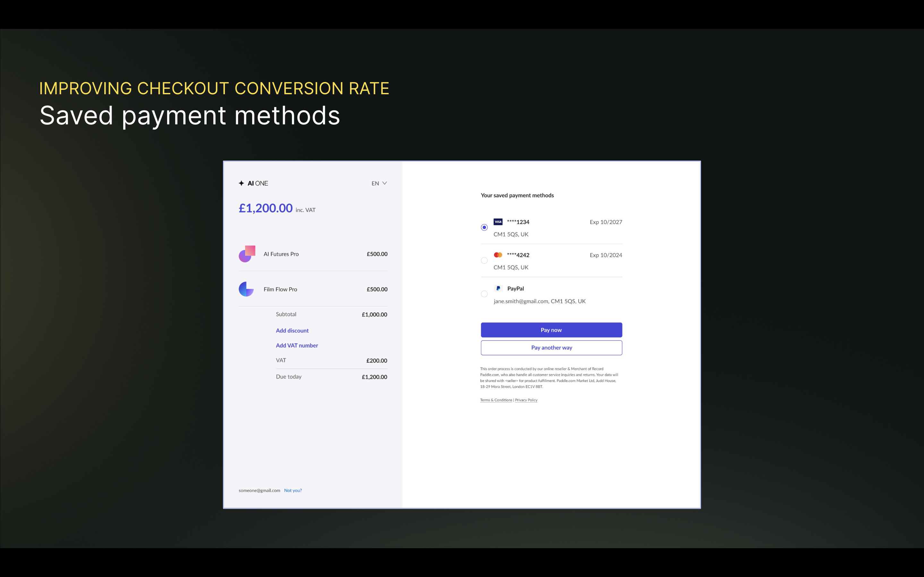Image resolution: width=924 pixels, height=577 pixels.
Task: Select the Visa ending 1234 radio button
Action: (484, 228)
